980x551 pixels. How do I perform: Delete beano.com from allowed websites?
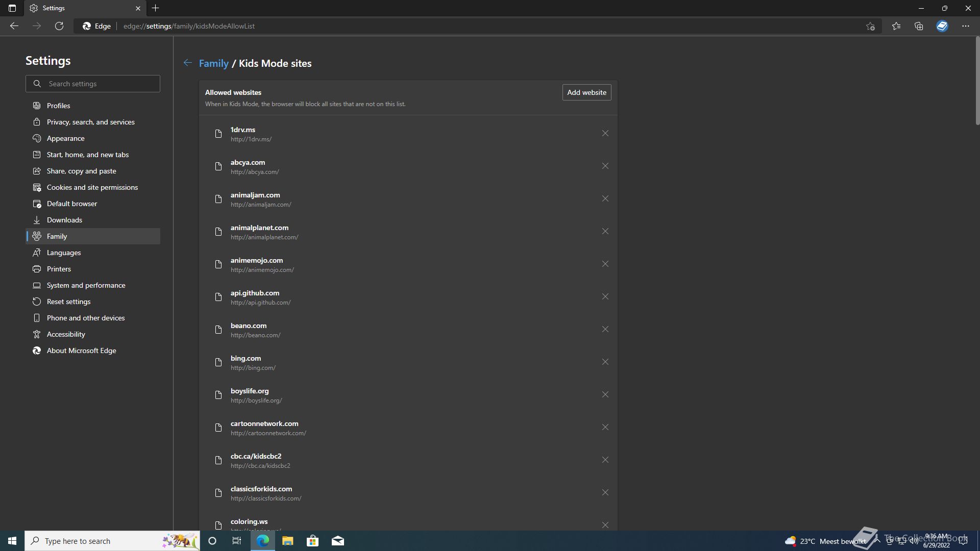(x=605, y=330)
